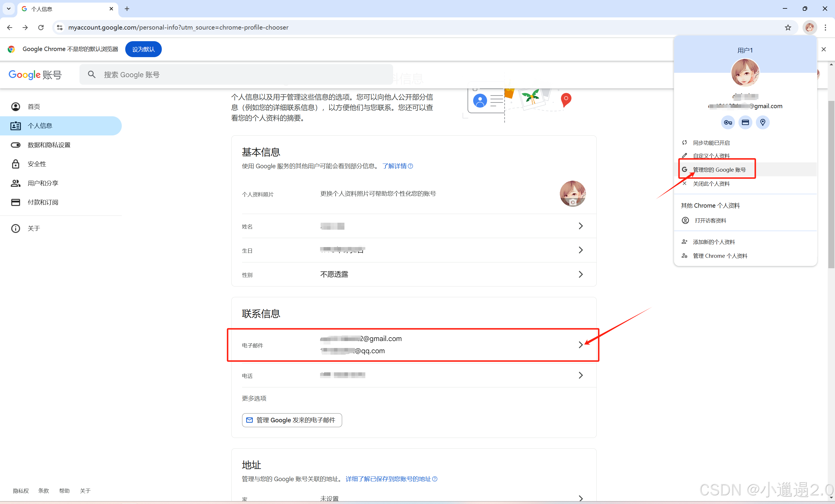
Task: Open the Chrome three-dot menu
Action: [825, 28]
